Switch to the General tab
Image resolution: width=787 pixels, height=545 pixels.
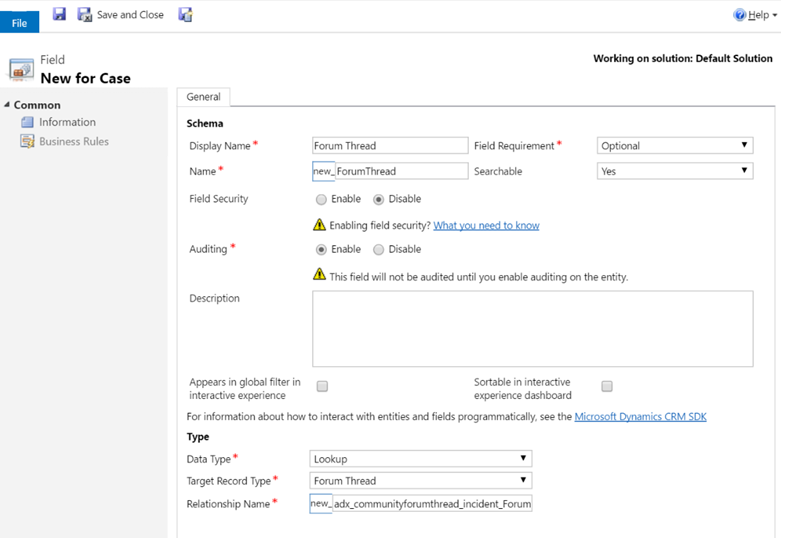[203, 97]
